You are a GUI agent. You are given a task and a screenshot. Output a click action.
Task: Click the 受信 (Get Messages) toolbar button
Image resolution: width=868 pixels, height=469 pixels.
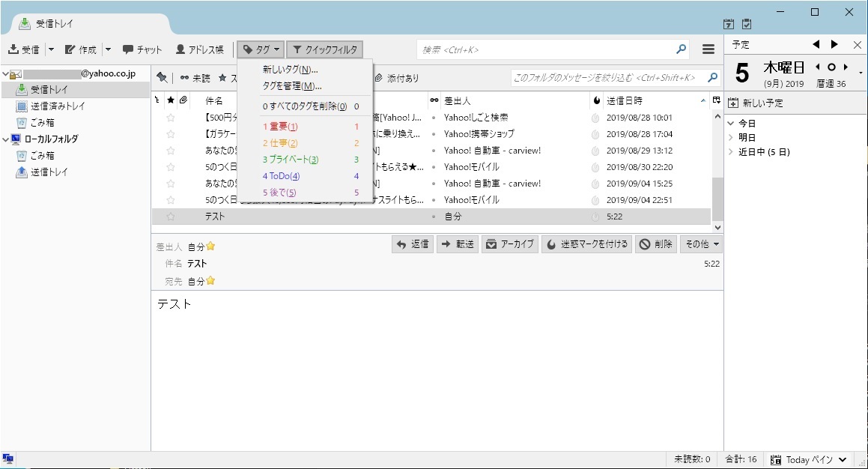[x=24, y=50]
